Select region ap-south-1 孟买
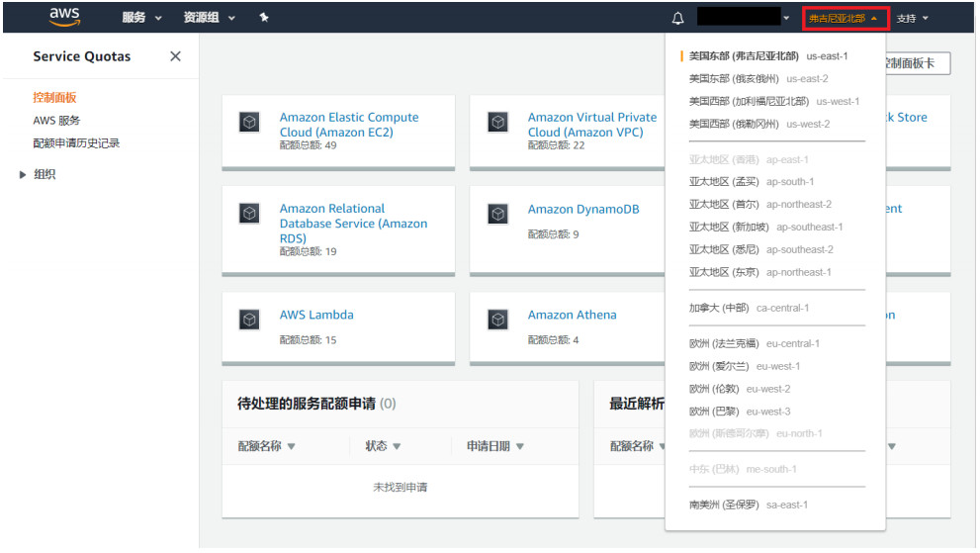This screenshot has height=553, width=980. coord(752,182)
